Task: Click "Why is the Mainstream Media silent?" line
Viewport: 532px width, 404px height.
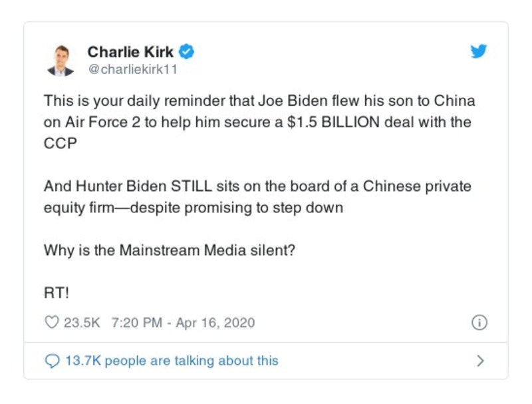Action: coord(169,250)
